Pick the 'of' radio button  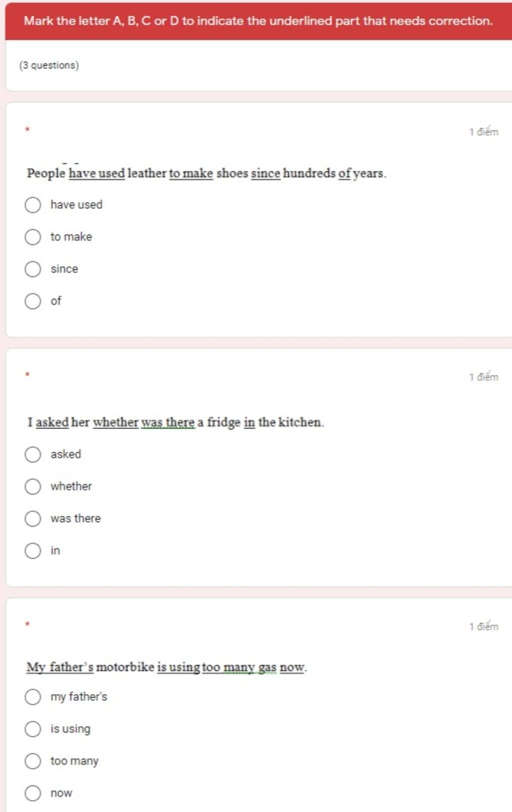[x=33, y=301]
